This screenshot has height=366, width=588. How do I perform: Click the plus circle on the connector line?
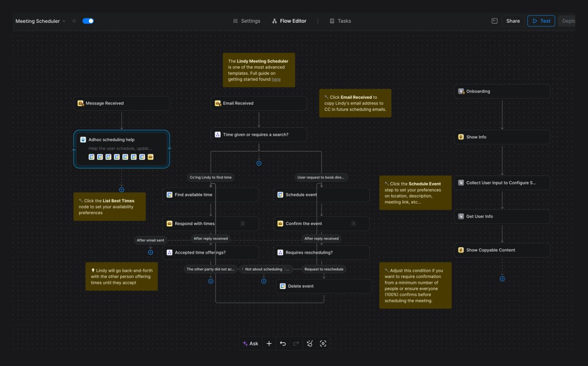pyautogui.click(x=259, y=163)
